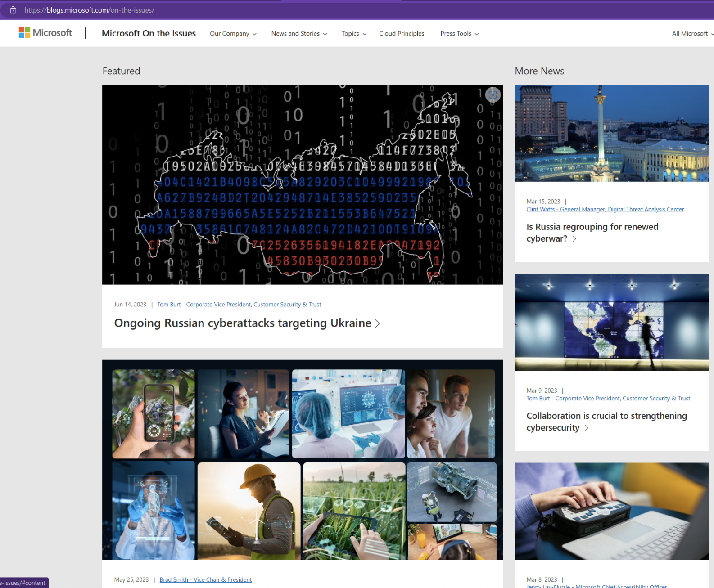Click the Russia binary map featured image
The image size is (714, 588).
[x=303, y=184]
